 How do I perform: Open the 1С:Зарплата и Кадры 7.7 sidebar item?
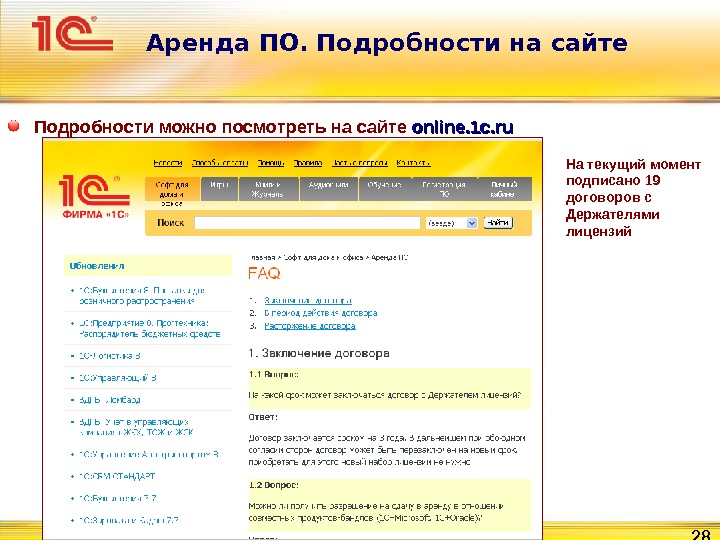click(x=129, y=520)
